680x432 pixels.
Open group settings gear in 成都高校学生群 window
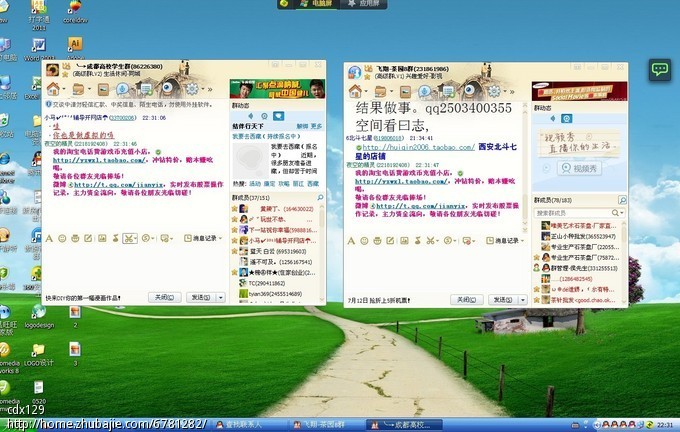[x=191, y=89]
